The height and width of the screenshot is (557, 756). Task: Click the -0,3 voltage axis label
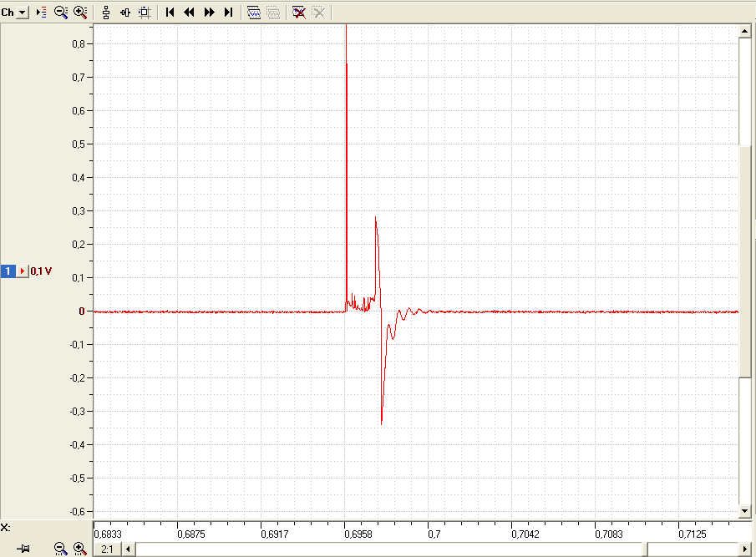pyautogui.click(x=77, y=412)
